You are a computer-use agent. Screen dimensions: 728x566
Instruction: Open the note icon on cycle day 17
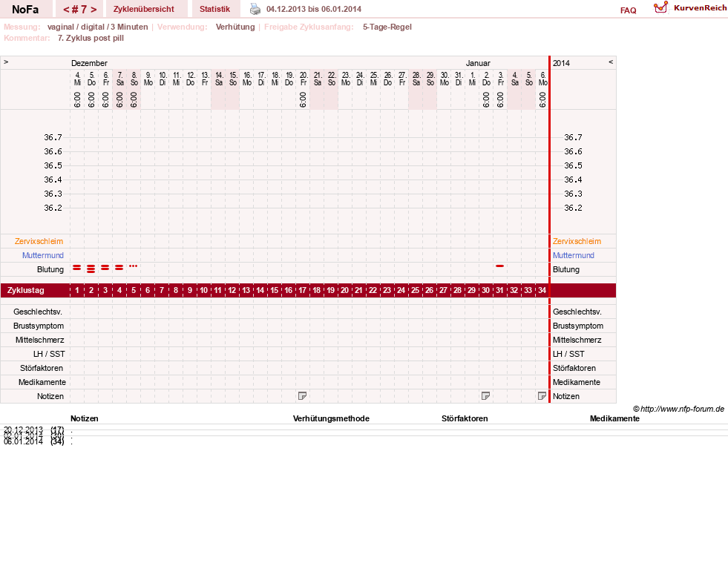[x=302, y=395]
